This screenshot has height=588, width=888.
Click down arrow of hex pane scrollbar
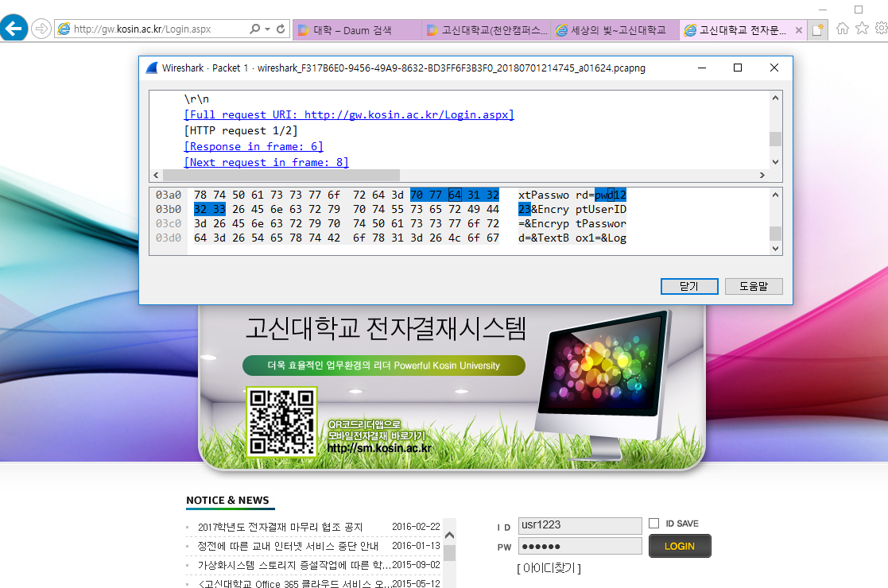775,249
